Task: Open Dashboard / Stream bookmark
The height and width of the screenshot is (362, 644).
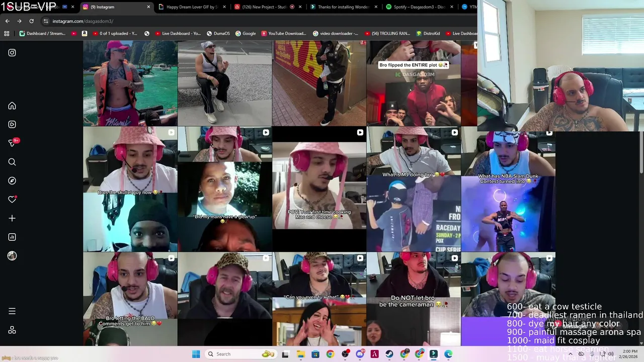Action: coord(42,34)
